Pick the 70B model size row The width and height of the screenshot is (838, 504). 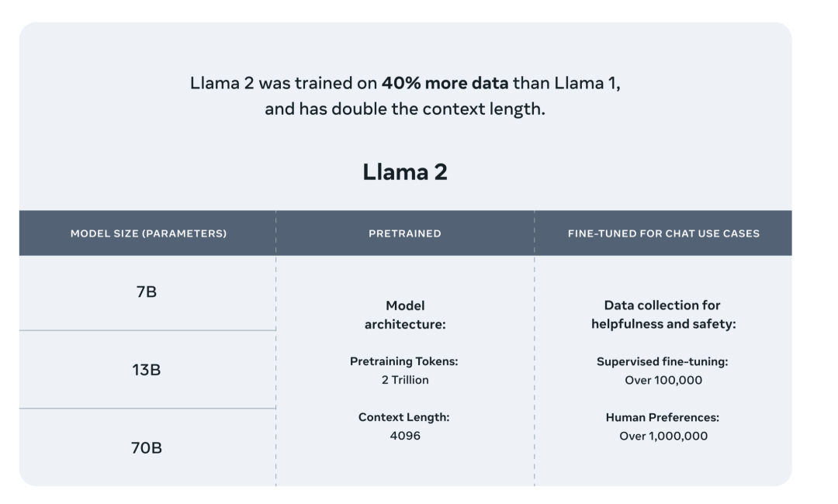coord(147,447)
